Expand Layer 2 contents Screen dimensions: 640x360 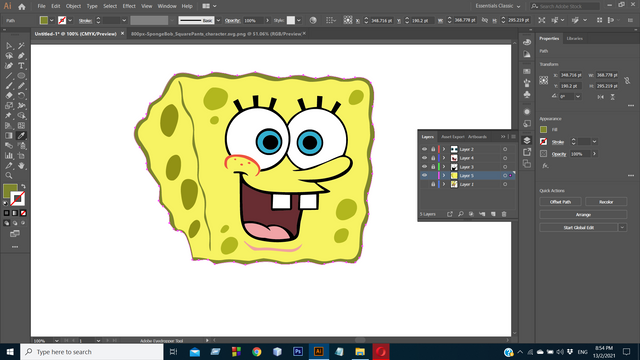point(444,149)
